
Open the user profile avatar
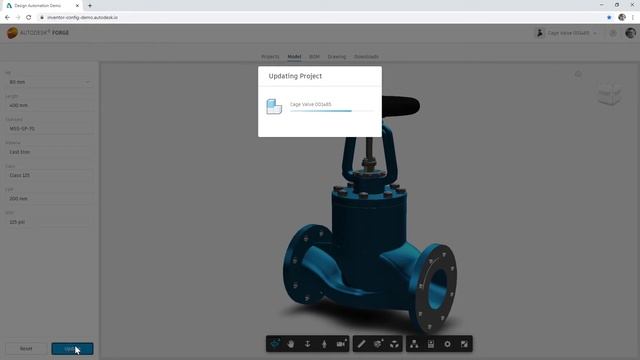click(x=630, y=33)
